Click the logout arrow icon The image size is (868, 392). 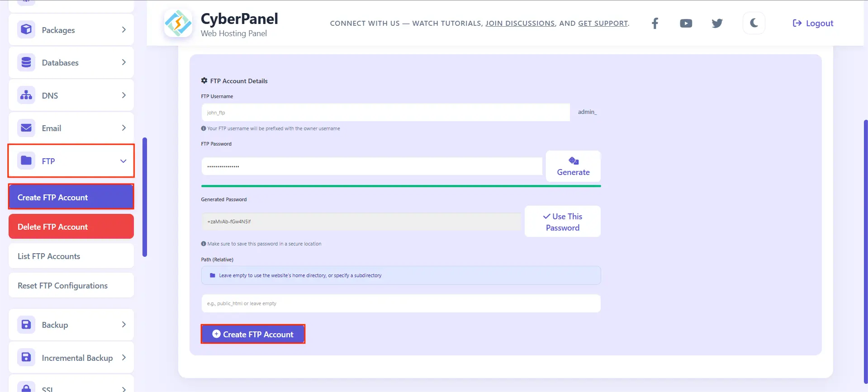[x=797, y=23]
